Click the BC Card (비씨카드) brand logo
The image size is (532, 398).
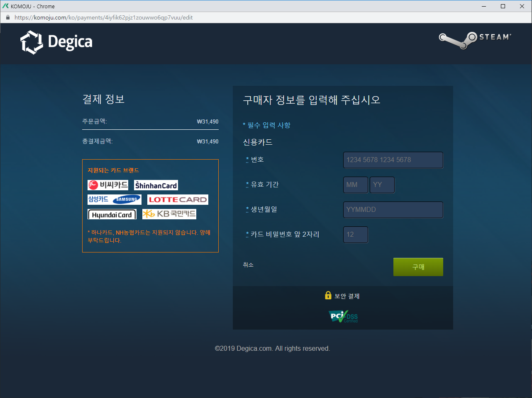[108, 185]
